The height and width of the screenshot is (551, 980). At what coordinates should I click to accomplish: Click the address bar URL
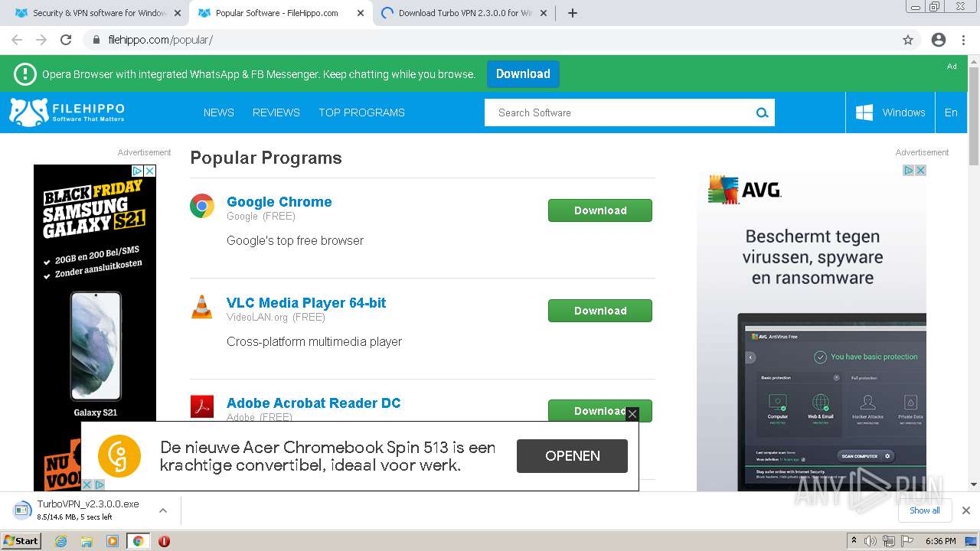[161, 40]
